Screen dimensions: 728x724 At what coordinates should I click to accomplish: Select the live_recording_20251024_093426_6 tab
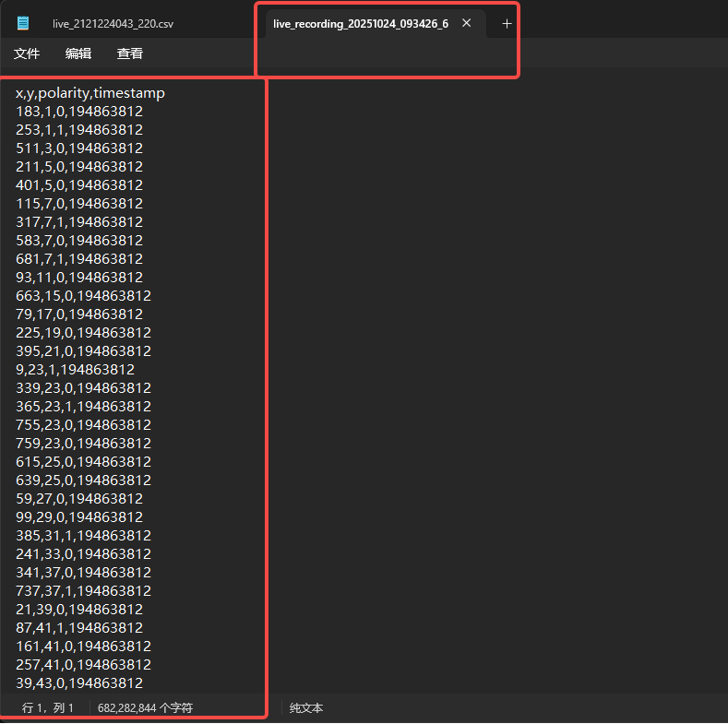(x=360, y=24)
